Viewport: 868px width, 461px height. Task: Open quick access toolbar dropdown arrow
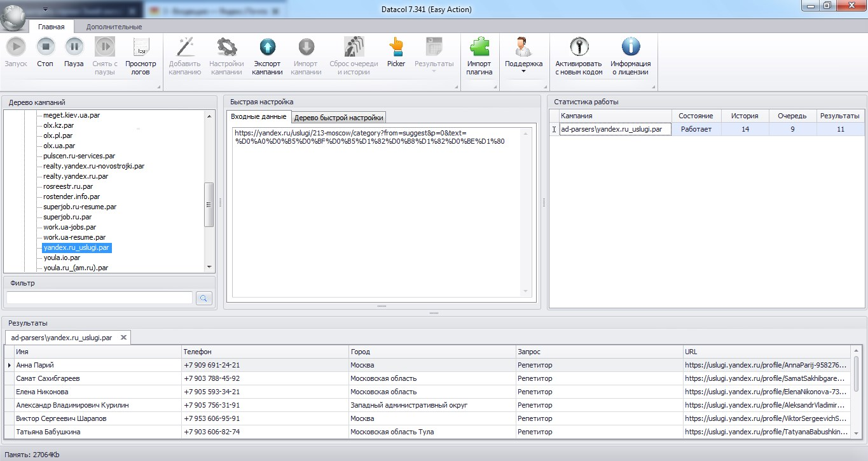tap(45, 10)
